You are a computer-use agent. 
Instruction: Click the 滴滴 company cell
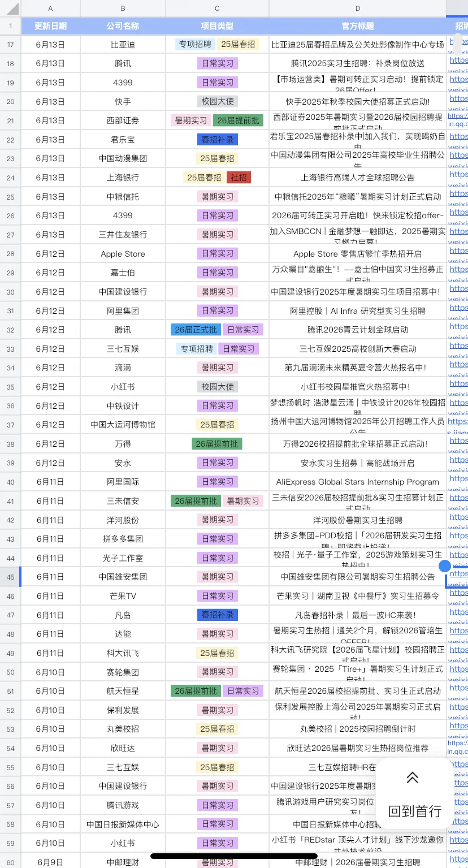click(x=123, y=368)
